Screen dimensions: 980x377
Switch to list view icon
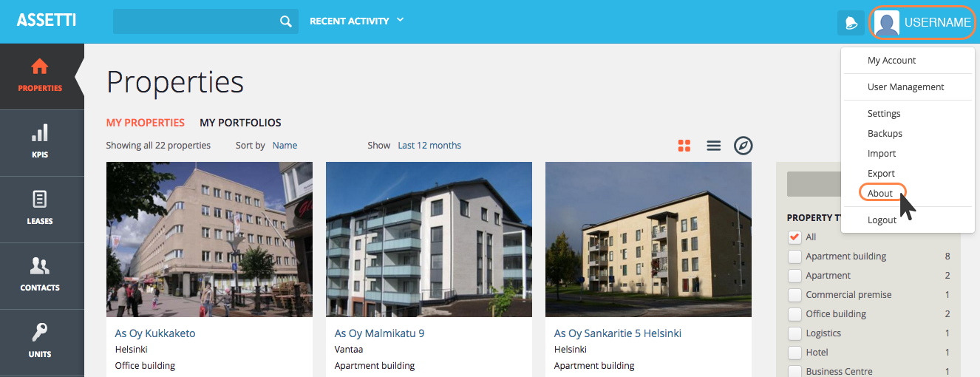pos(713,146)
